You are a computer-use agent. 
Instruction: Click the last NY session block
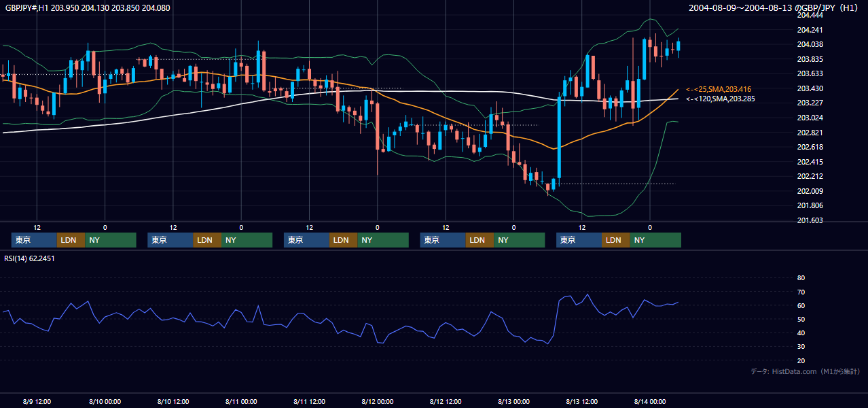tap(655, 240)
